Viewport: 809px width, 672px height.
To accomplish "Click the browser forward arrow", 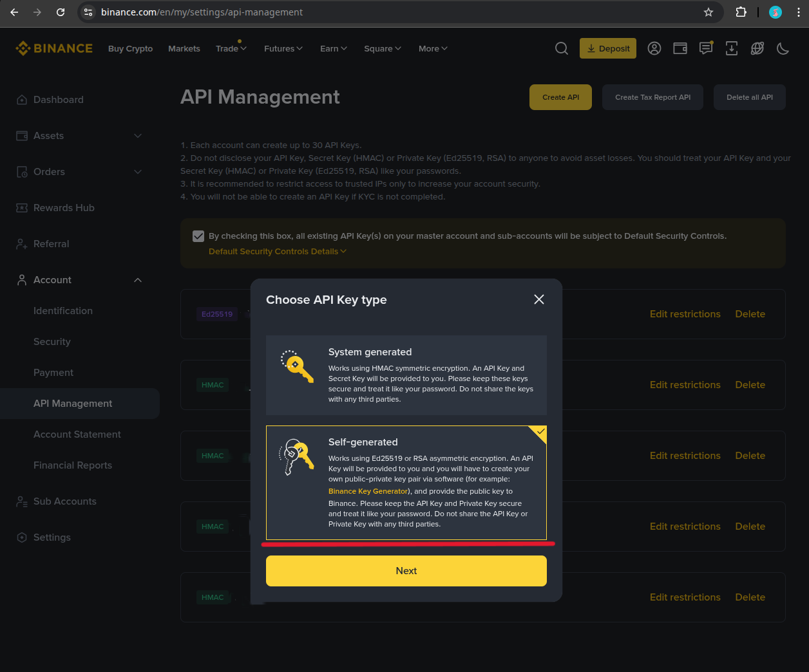I will click(37, 12).
